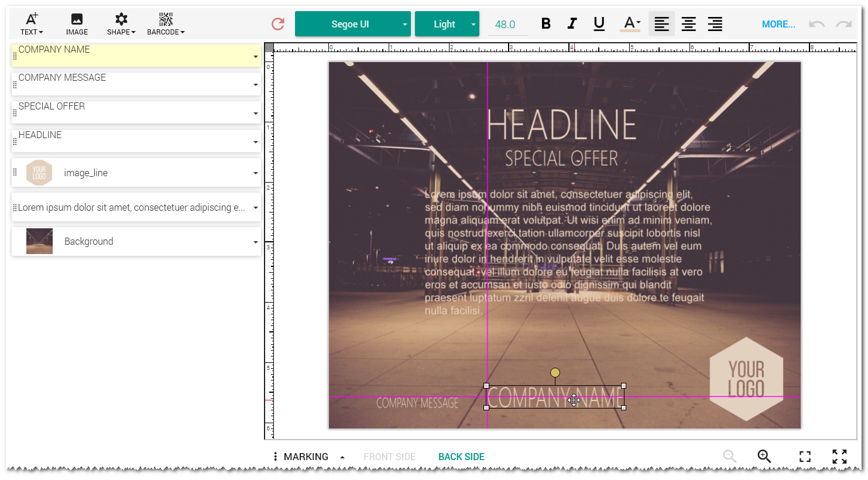This screenshot has height=480, width=868.
Task: Select the Lorem ipsum text layer item
Action: [x=136, y=207]
